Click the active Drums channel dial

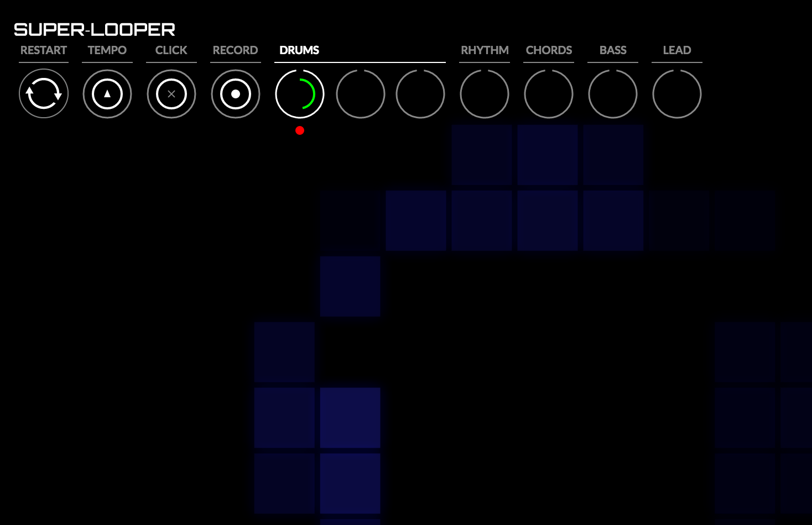click(299, 94)
